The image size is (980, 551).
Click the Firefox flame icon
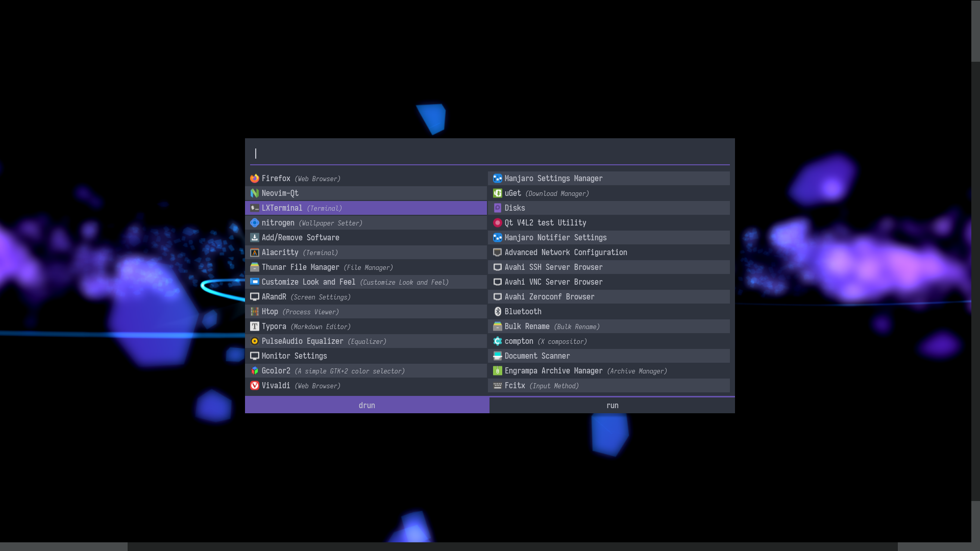tap(254, 178)
